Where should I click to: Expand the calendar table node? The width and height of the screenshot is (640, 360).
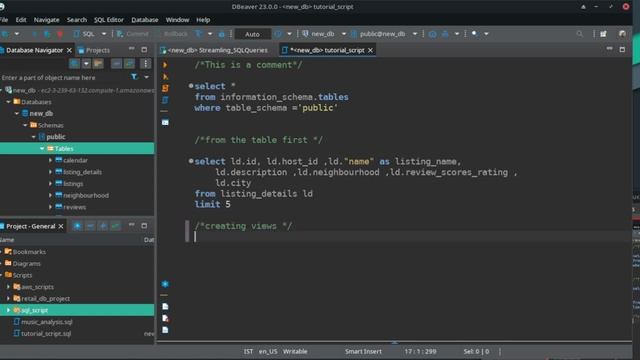point(50,160)
